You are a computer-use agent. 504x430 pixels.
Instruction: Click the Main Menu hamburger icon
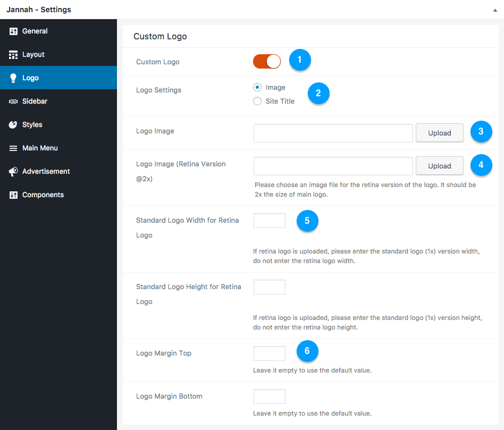coord(13,148)
